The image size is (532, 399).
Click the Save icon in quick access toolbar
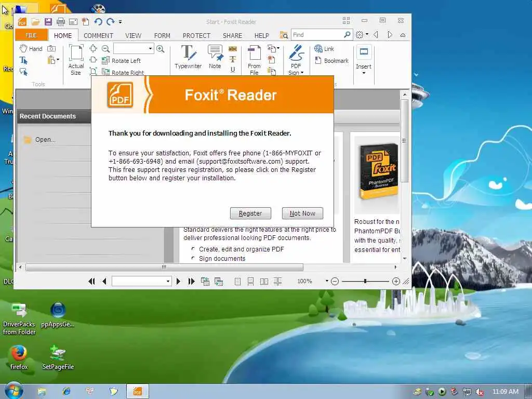coord(48,22)
